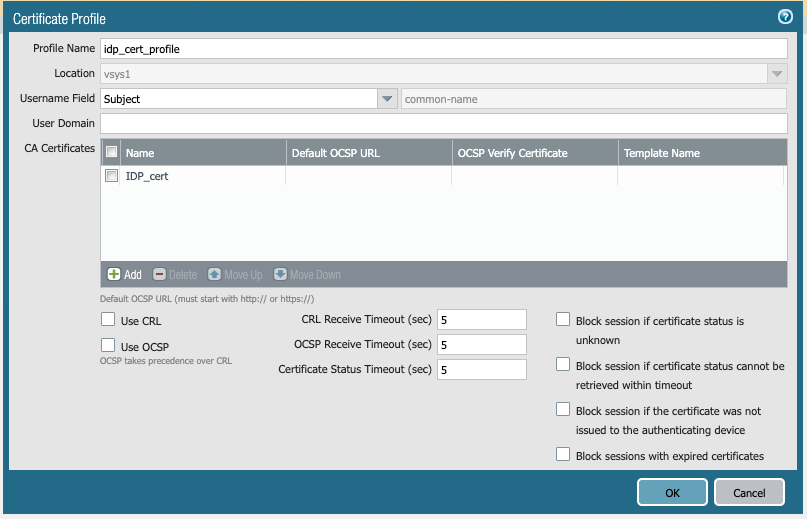Check Block session if certificate status unknown

(563, 320)
